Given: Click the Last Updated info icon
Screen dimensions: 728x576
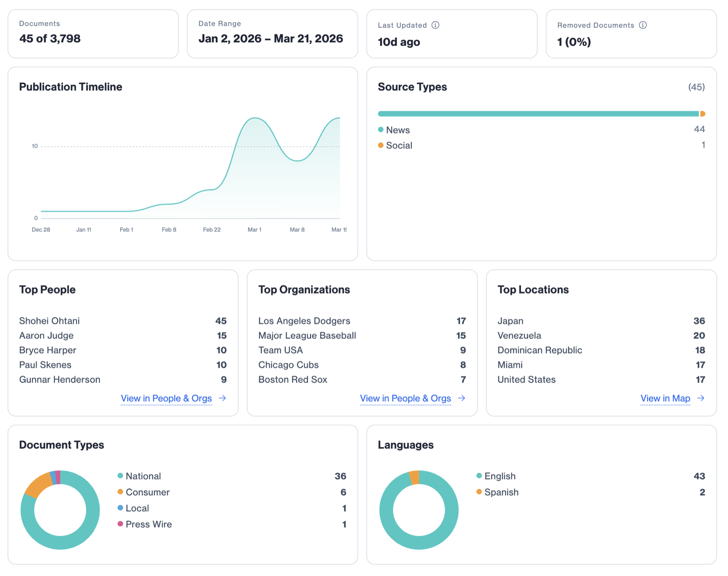Looking at the screenshot, I should point(435,25).
